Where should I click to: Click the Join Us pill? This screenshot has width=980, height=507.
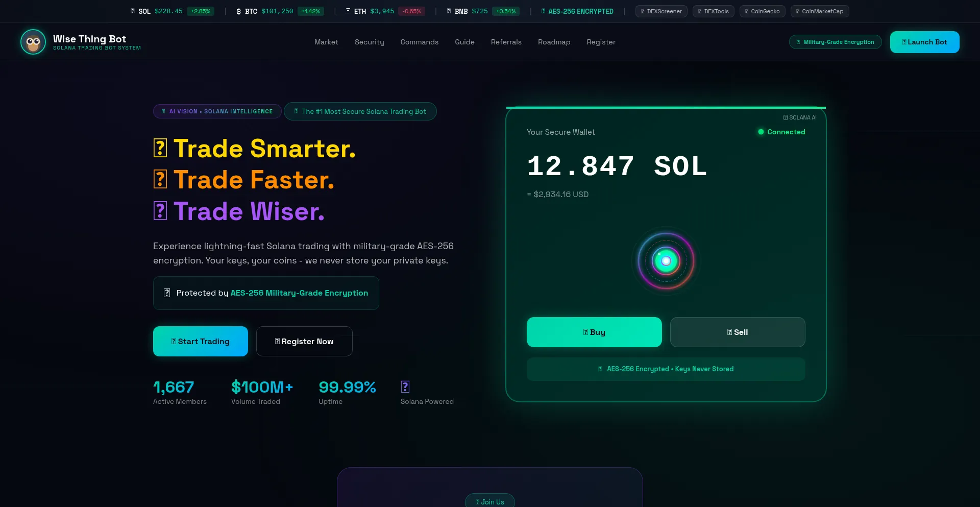click(x=489, y=501)
